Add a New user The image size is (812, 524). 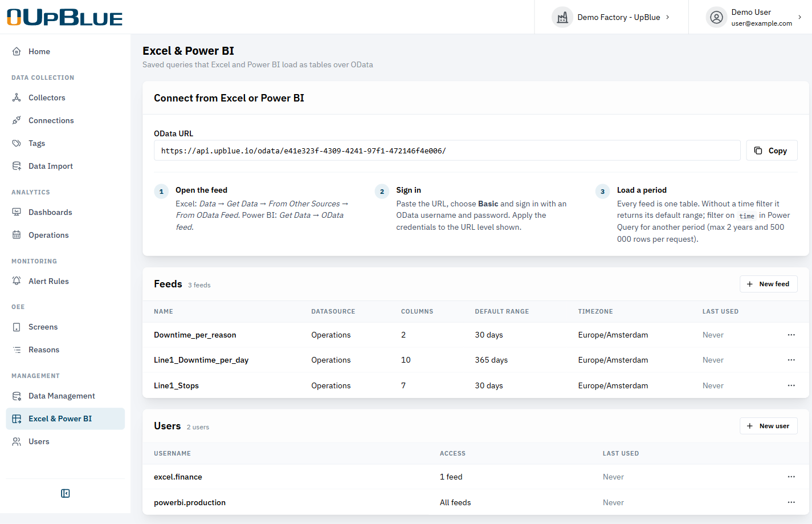coord(768,426)
